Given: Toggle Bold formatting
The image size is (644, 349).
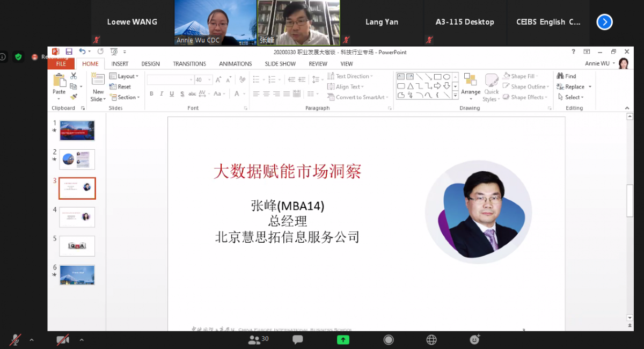Looking at the screenshot, I should 152,93.
